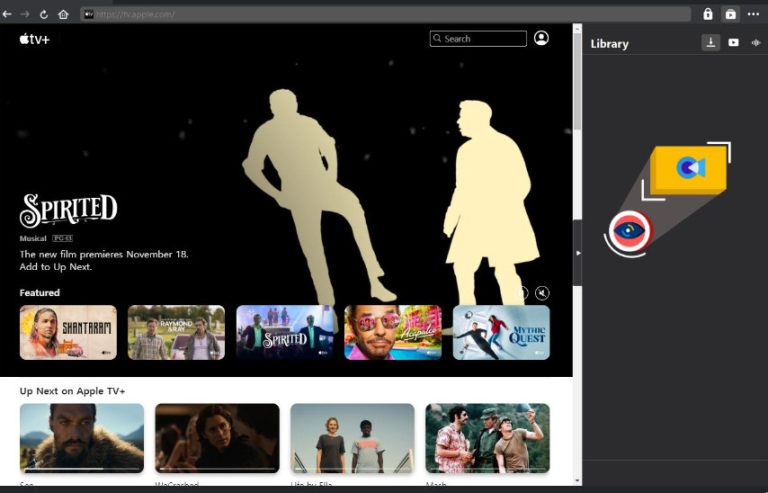Click the Apple TV+ logo
Image resolution: width=768 pixels, height=493 pixels.
[34, 39]
